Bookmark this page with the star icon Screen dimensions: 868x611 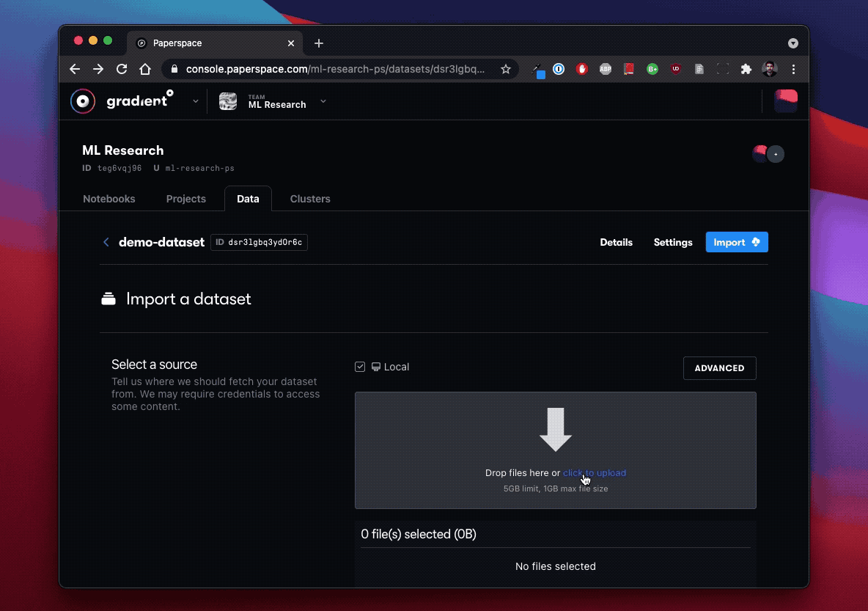tap(505, 69)
